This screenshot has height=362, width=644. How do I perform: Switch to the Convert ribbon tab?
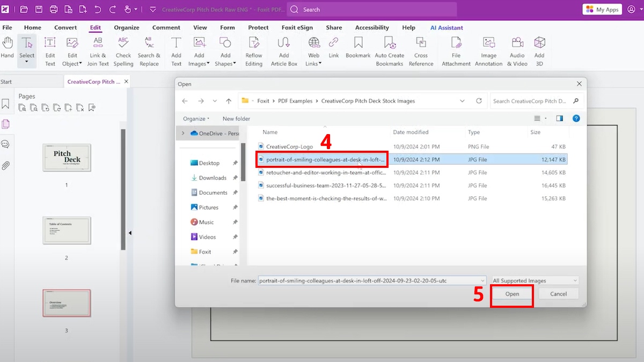[x=65, y=27]
